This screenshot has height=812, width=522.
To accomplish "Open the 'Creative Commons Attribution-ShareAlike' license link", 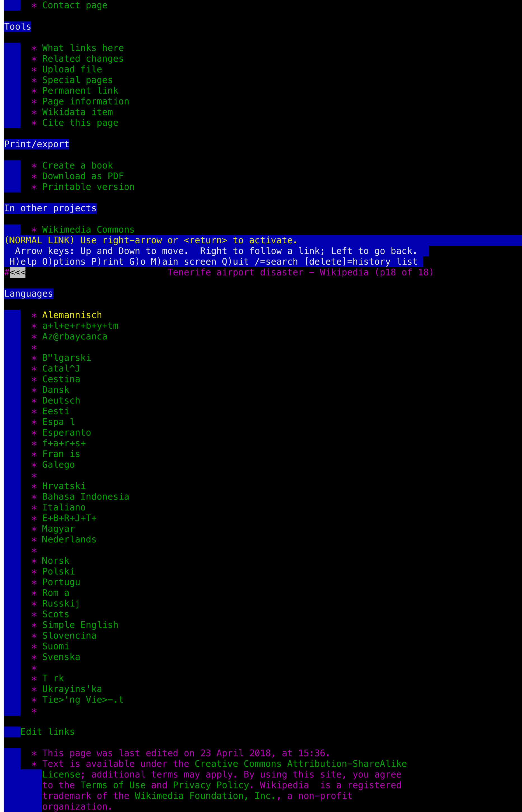I will click(x=300, y=764).
